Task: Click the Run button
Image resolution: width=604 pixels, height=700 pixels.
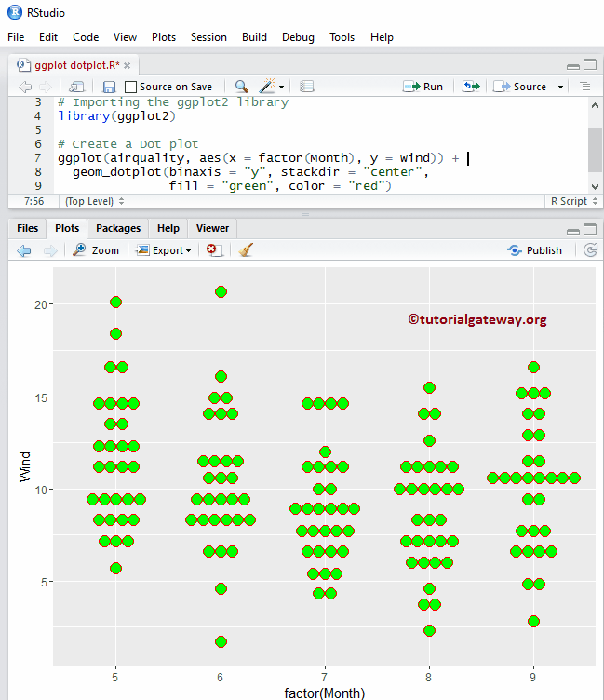Action: click(423, 87)
